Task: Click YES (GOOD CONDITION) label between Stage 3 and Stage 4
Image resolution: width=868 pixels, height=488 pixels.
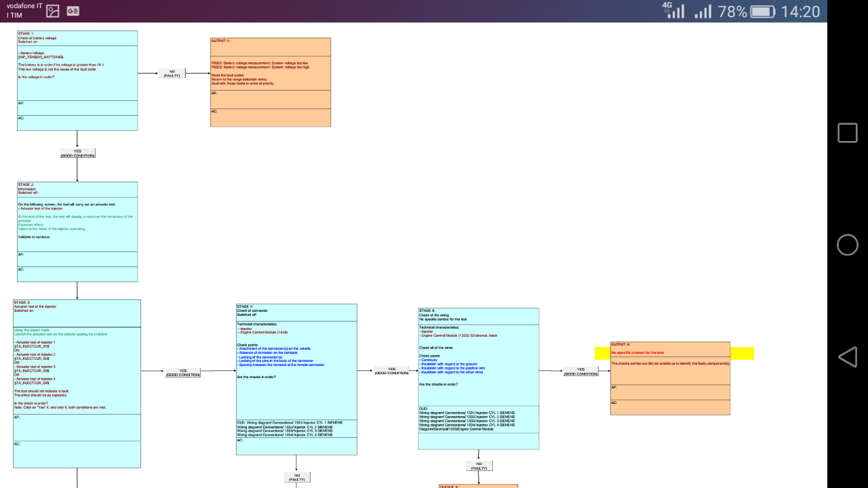Action: [x=182, y=372]
